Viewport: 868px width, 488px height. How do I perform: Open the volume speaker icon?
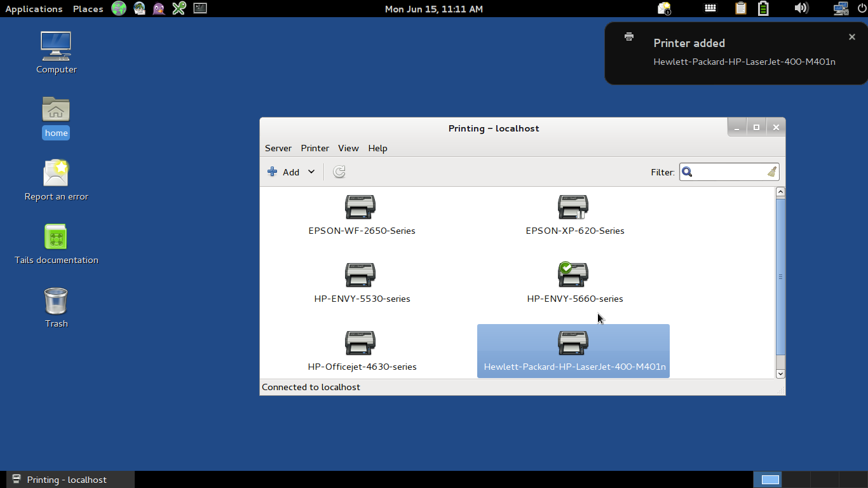coord(801,8)
